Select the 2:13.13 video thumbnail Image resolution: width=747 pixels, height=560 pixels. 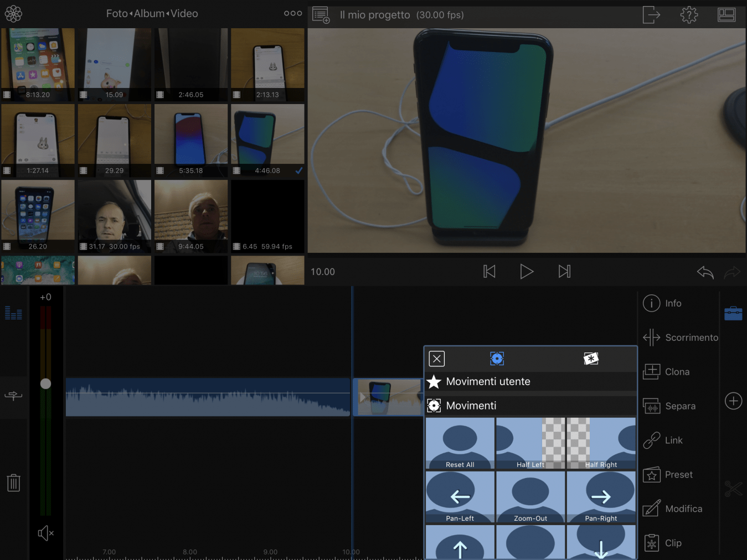click(x=267, y=64)
